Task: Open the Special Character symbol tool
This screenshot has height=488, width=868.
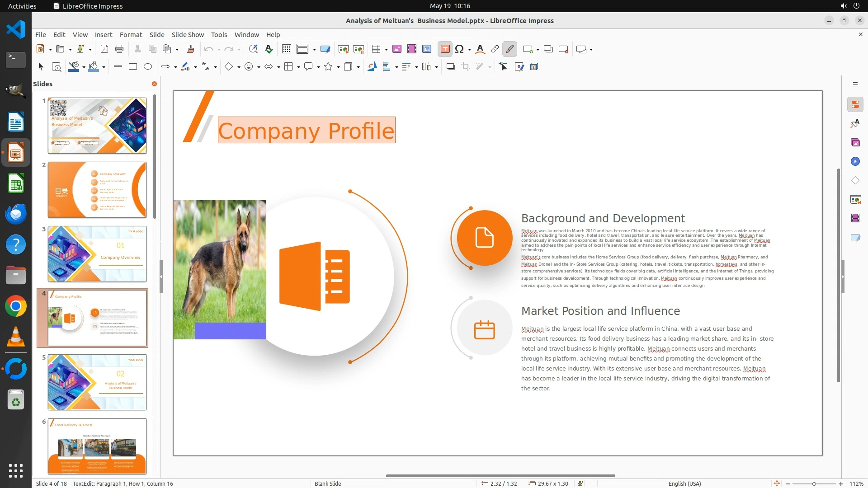Action: [459, 49]
